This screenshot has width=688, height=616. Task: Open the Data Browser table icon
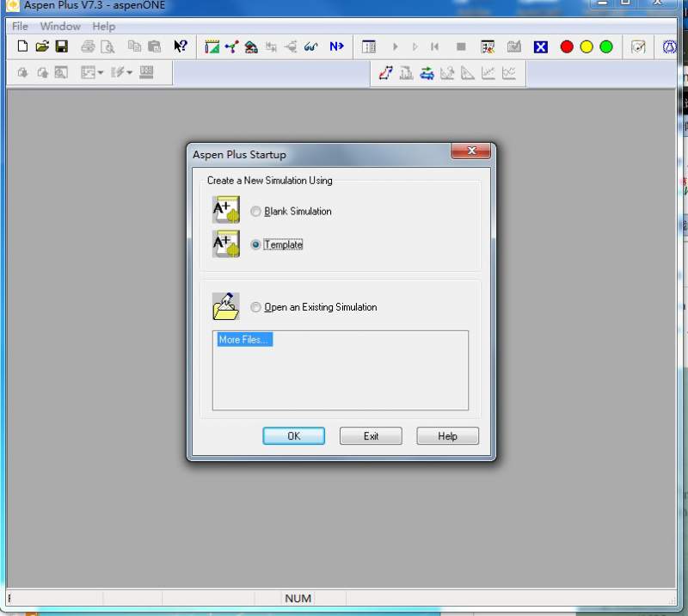[x=369, y=46]
